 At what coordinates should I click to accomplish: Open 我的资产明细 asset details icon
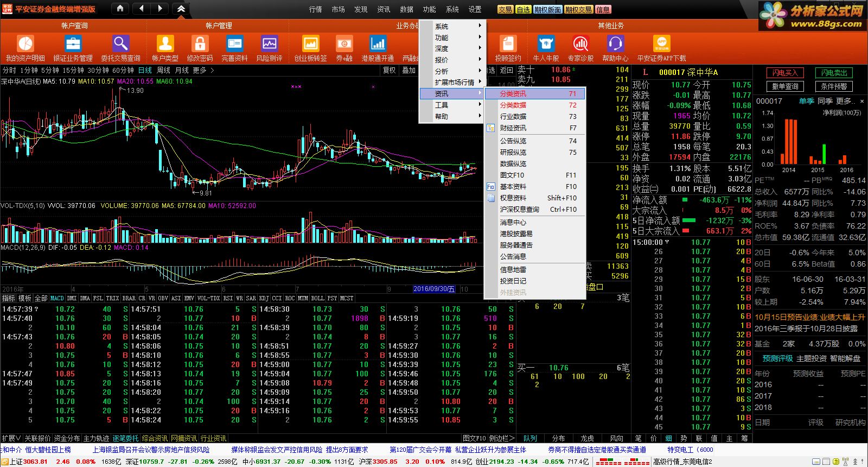tap(25, 44)
